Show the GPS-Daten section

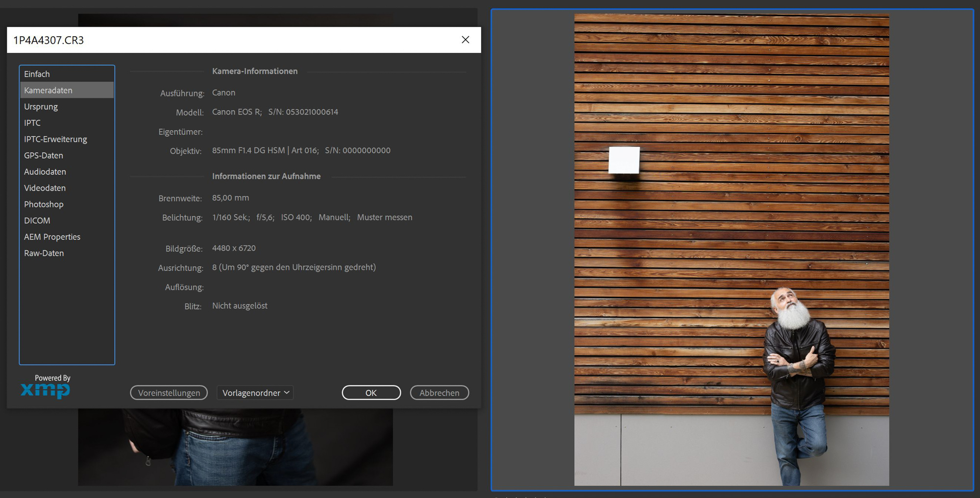coord(44,155)
